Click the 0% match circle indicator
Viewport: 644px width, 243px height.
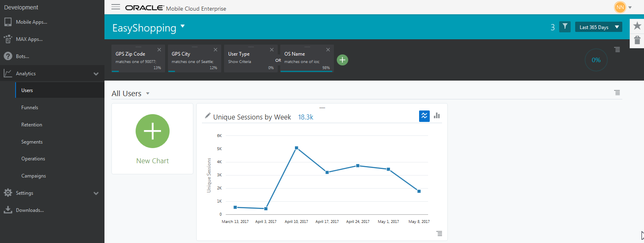596,60
